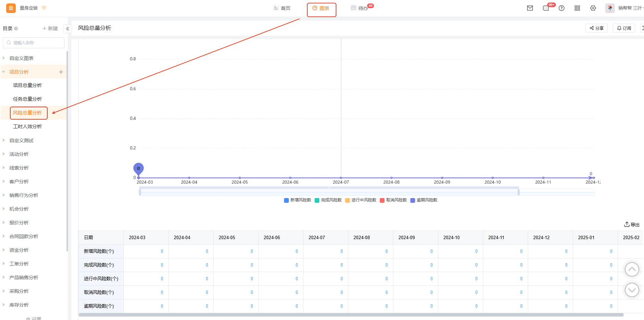The width and height of the screenshot is (644, 320).
Task: Toggle the 新增风险数 legend series
Action: [x=297, y=200]
